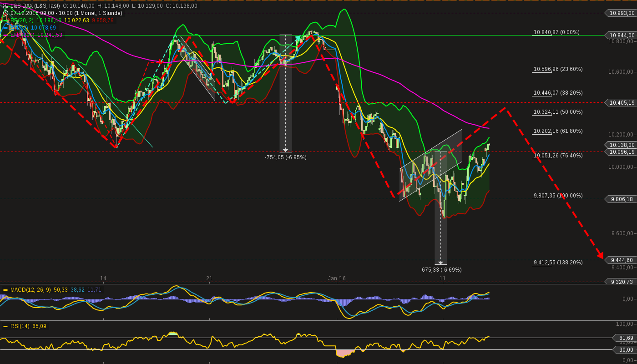Select the Fibonacci label 10.202,16 (61.80%)
Screen dimensions: 637x364
(x=558, y=131)
